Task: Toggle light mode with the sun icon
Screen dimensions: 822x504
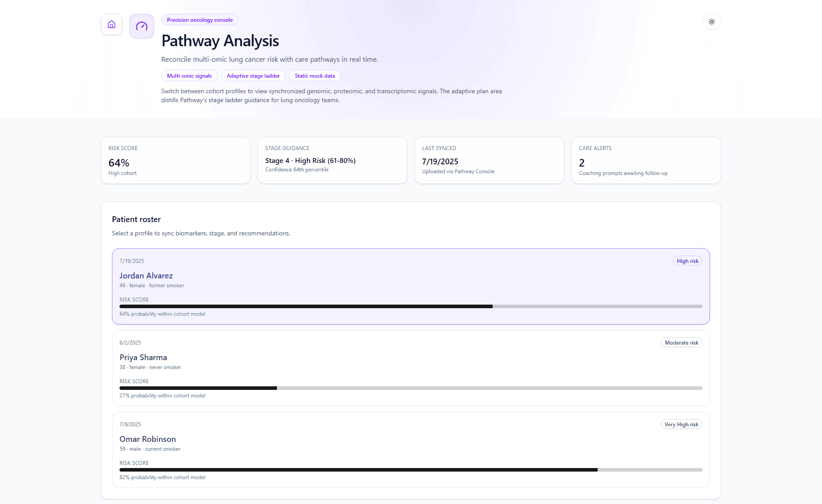Action: click(711, 22)
